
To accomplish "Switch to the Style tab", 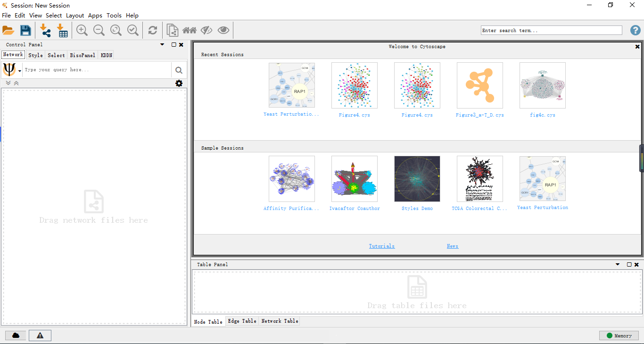I will [35, 55].
